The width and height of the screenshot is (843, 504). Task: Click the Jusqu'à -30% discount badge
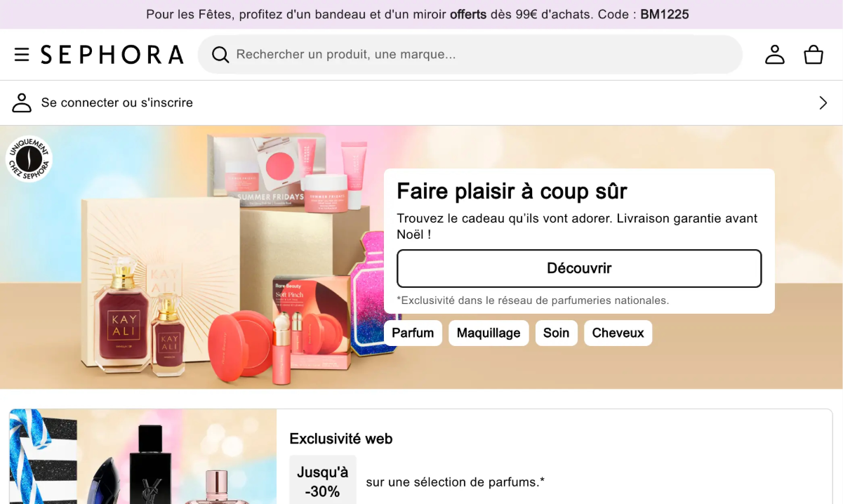323,481
